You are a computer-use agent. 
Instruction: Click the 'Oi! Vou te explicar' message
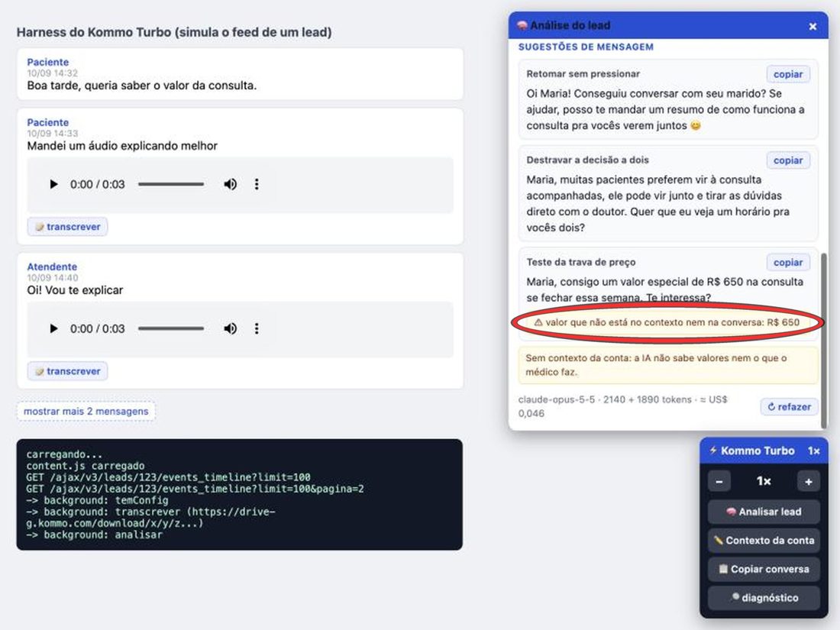(x=75, y=290)
